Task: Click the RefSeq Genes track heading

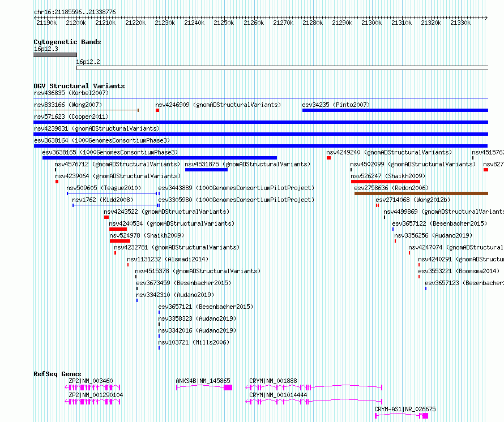Action: 57,374
